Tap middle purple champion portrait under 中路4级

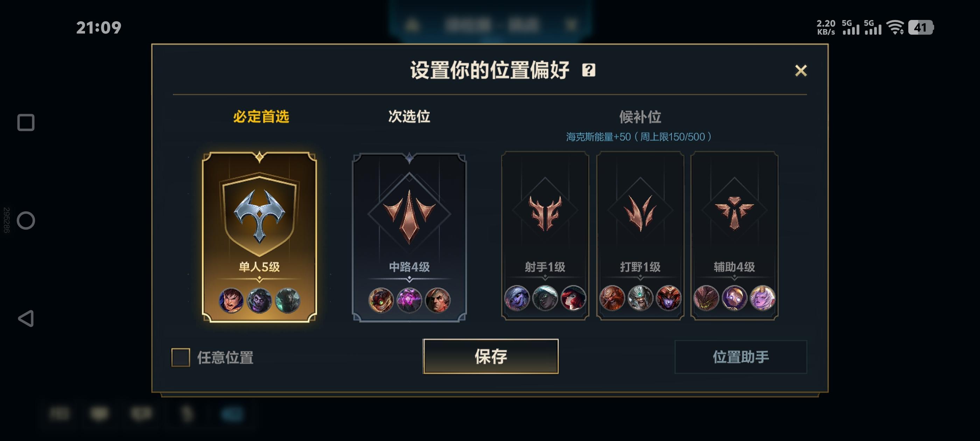pyautogui.click(x=409, y=300)
